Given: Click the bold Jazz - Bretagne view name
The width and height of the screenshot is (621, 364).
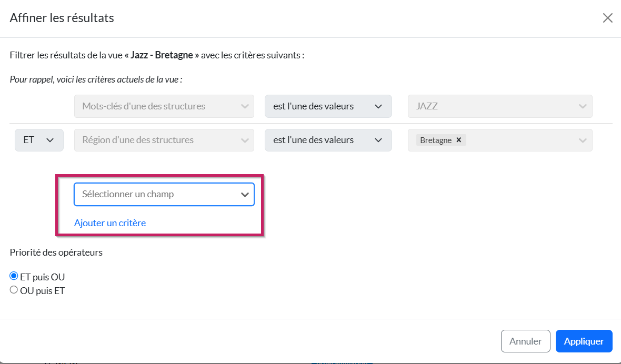Looking at the screenshot, I should pyautogui.click(x=162, y=55).
